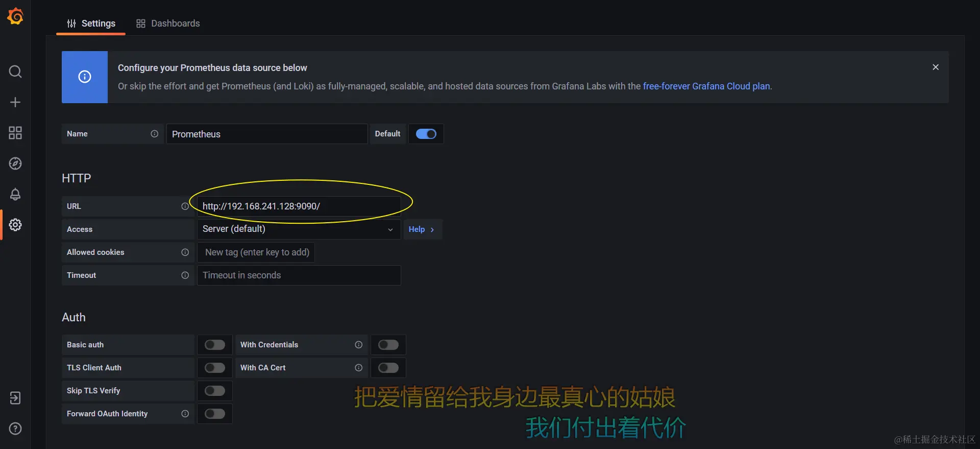The image size is (980, 449).
Task: Click the Allowed cookies label
Action: [95, 252]
